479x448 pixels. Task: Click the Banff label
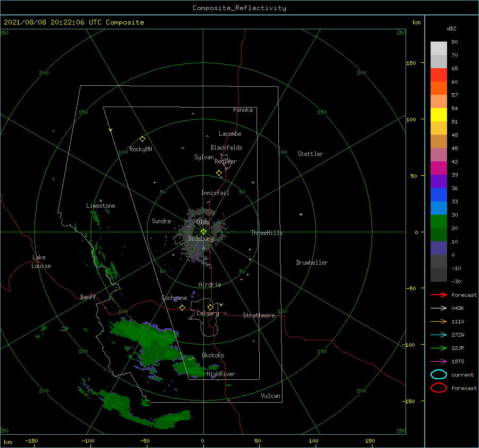pyautogui.click(x=88, y=297)
